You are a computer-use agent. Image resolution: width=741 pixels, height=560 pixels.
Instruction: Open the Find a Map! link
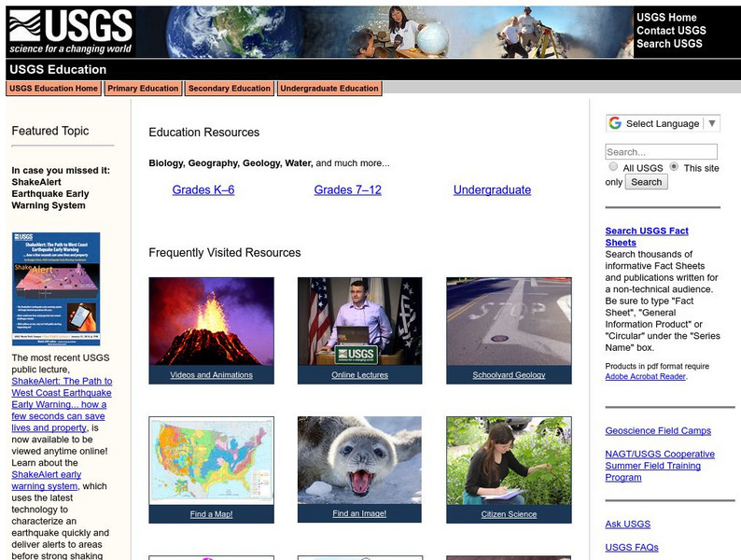click(x=211, y=514)
